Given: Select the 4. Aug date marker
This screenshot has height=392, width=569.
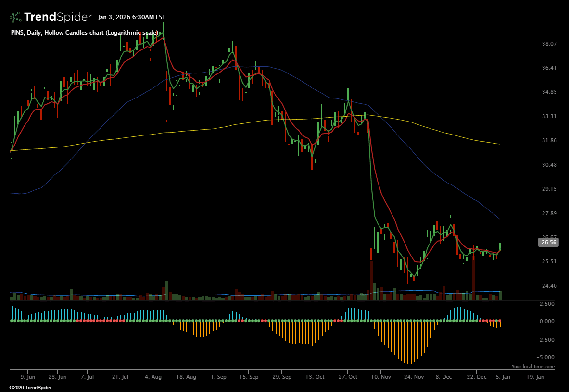Looking at the screenshot, I should point(153,377).
